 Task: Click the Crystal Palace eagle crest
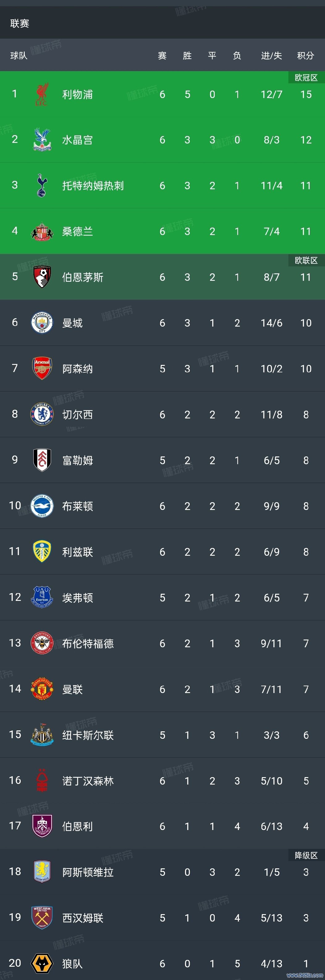(x=42, y=139)
